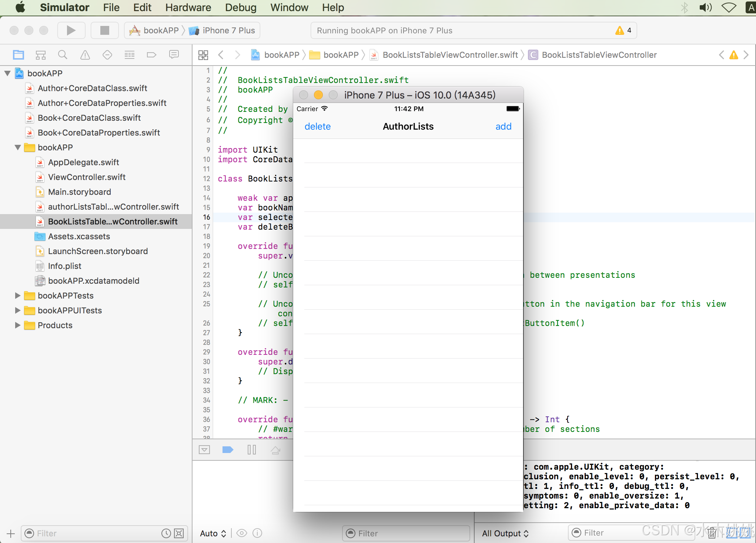Open the Window menu
This screenshot has height=543, width=756.
[289, 7]
